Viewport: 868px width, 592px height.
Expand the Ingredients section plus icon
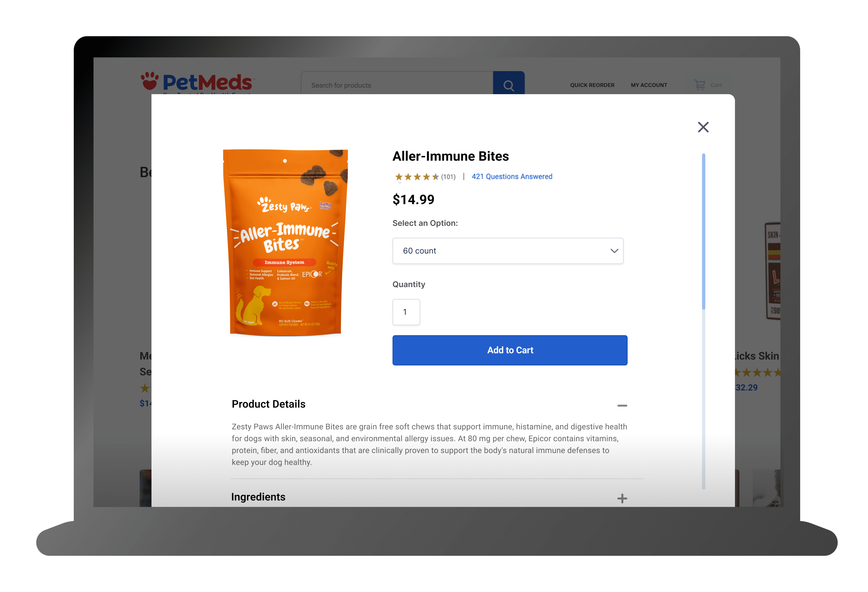622,498
